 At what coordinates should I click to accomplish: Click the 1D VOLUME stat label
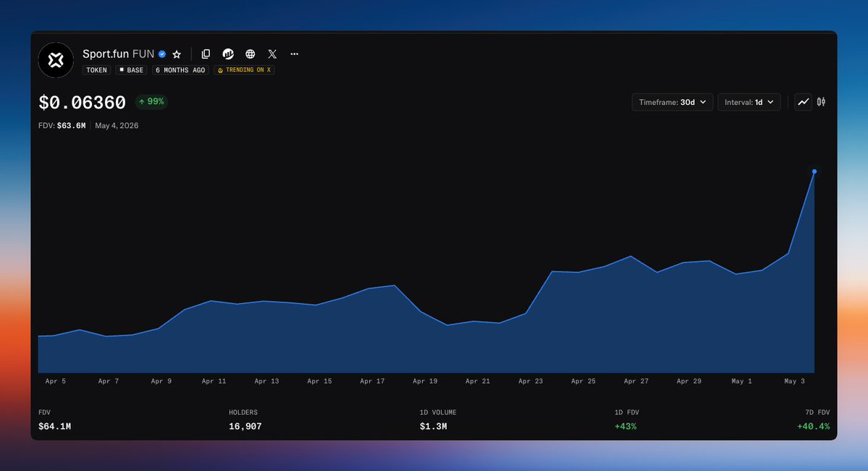pos(438,412)
